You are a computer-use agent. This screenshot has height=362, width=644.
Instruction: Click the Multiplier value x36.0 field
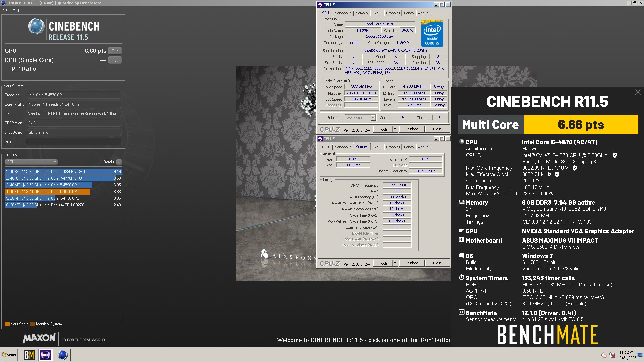(361, 93)
